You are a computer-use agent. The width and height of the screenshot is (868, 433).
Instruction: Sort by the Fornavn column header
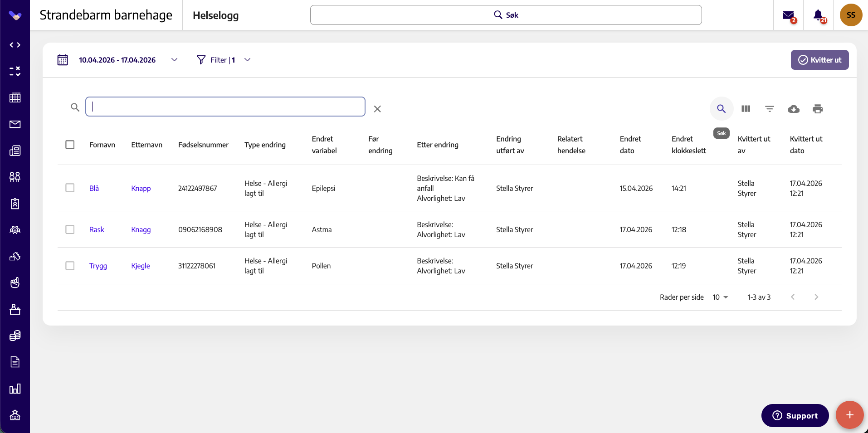click(x=102, y=145)
